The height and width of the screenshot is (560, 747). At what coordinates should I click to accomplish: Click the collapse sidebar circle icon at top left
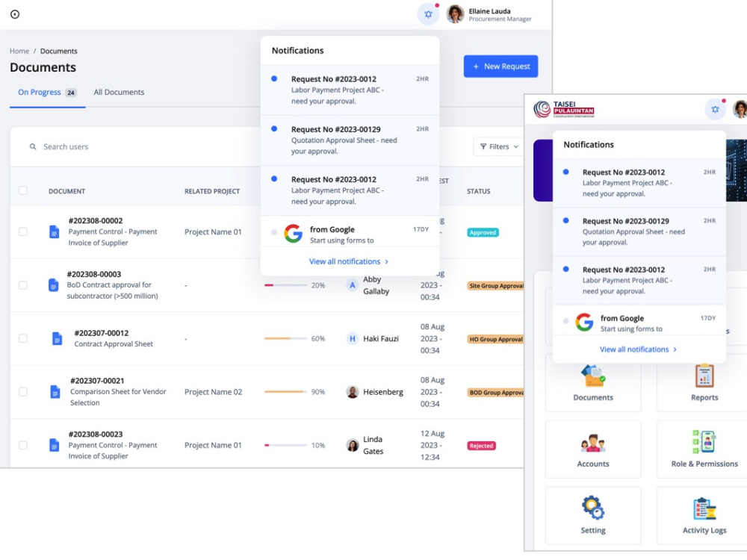15,14
